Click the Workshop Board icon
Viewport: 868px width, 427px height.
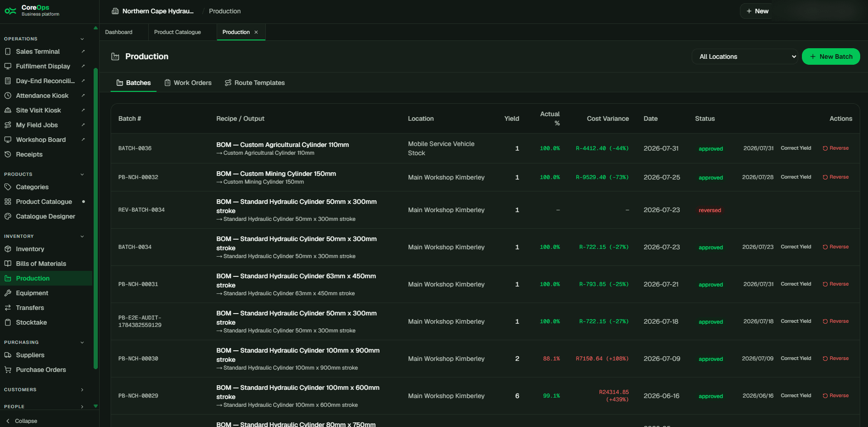[8, 140]
